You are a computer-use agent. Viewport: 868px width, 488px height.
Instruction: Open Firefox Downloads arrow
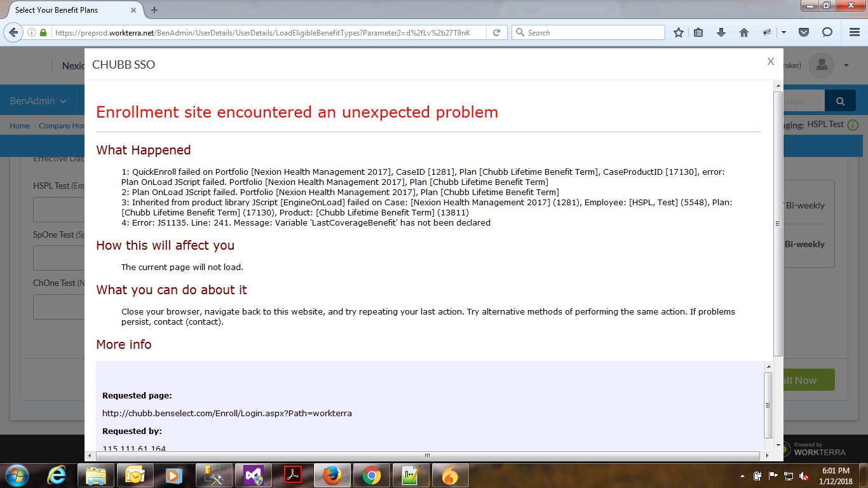point(721,32)
